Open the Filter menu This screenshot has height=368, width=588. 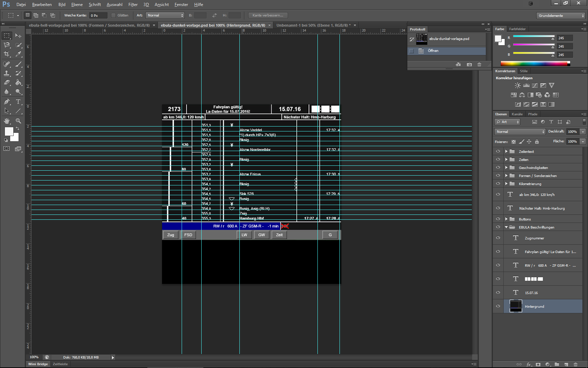pyautogui.click(x=133, y=5)
